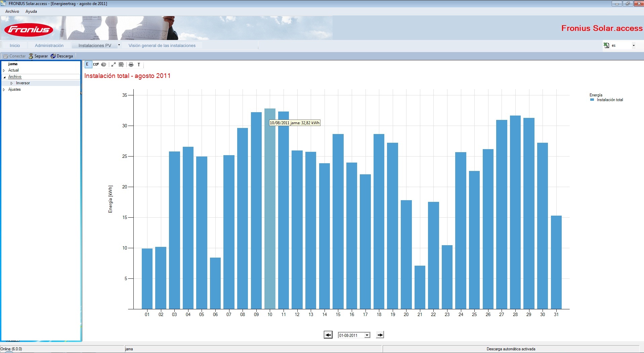Screen dimensions: 644x353
Task: Open the Archivo menu
Action: point(12,11)
